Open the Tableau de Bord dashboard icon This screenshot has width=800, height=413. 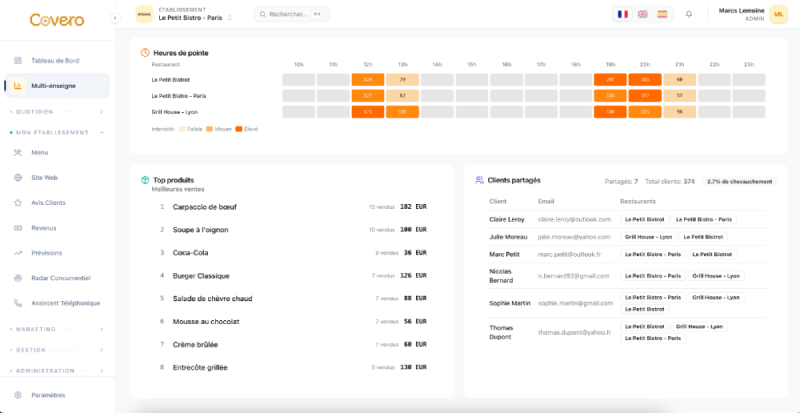point(18,60)
